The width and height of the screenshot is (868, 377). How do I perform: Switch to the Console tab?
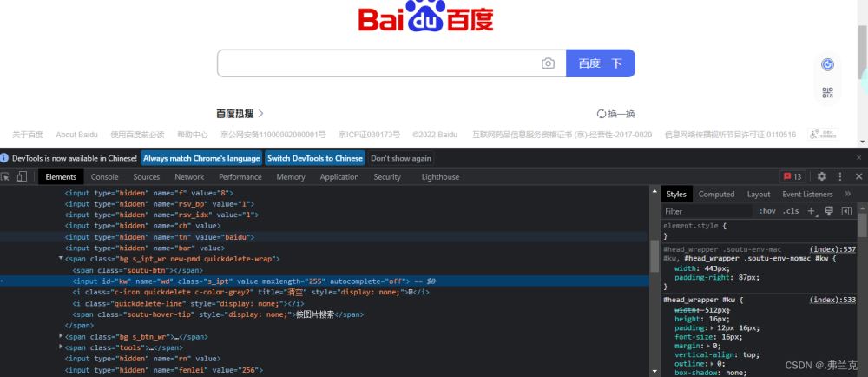pyautogui.click(x=105, y=176)
